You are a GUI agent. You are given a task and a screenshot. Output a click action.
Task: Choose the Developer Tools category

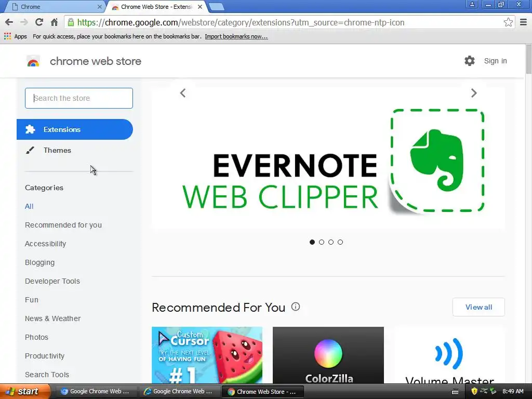click(x=52, y=281)
